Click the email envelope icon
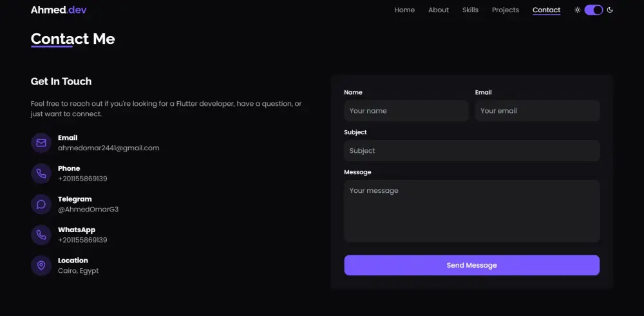644x316 pixels. tap(41, 143)
